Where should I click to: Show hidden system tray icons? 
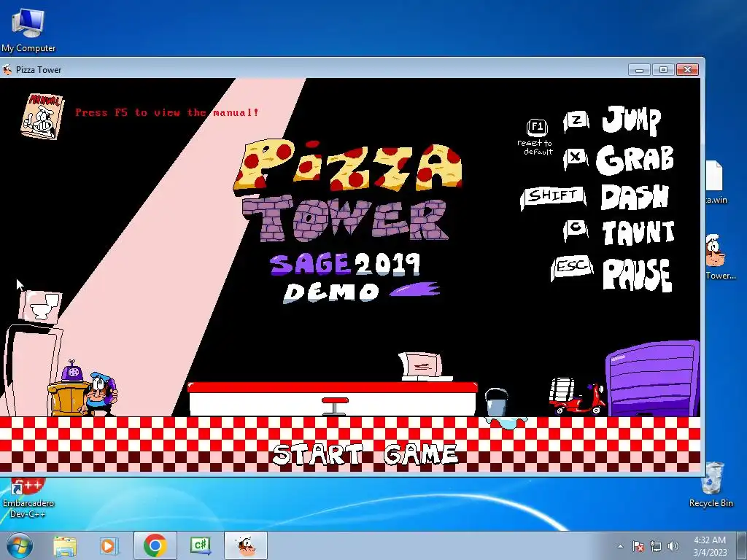[x=620, y=546]
